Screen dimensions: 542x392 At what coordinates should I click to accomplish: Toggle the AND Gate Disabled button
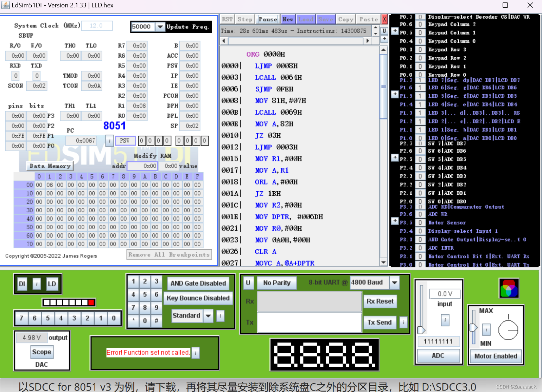pyautogui.click(x=198, y=283)
